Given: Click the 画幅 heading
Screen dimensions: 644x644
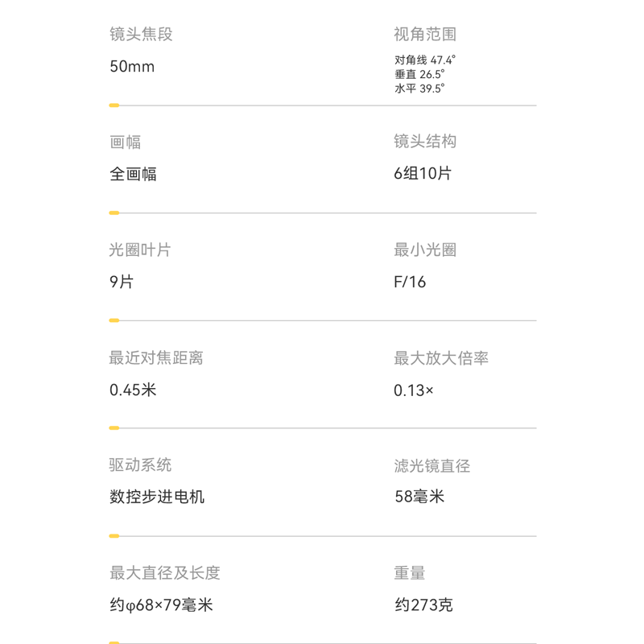Looking at the screenshot, I should tap(125, 142).
